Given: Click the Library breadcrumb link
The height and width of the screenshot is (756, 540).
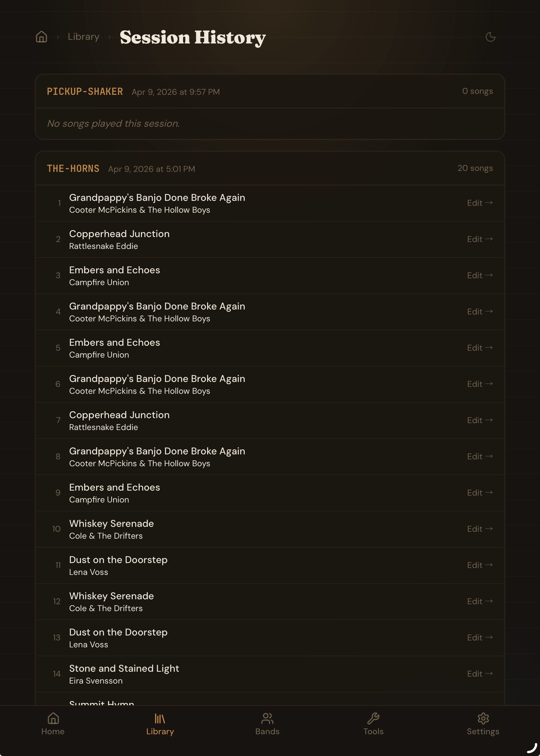Looking at the screenshot, I should tap(83, 37).
